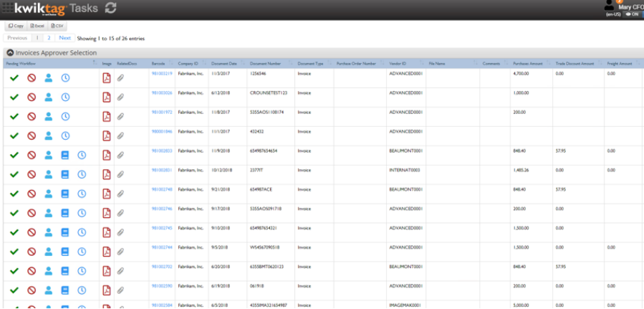The height and width of the screenshot is (309, 644).
Task: Open blue book icon for invoice 981002833
Action: click(65, 155)
